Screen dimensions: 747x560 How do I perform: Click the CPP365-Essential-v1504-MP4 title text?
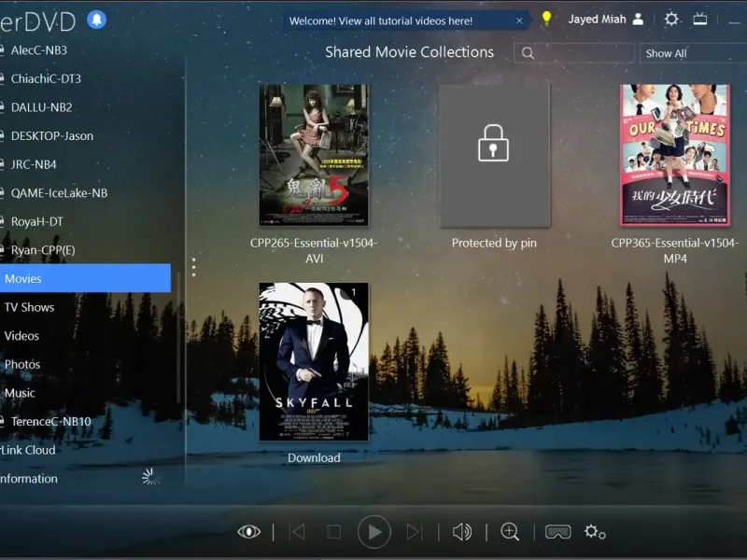tap(674, 250)
